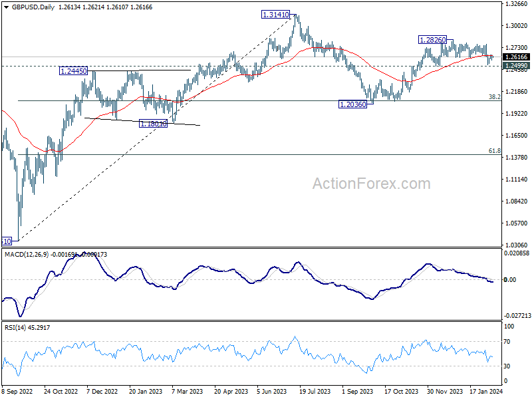The height and width of the screenshot is (399, 532).
Task: Click the 20 Jan 2023 date label
Action: [146, 391]
